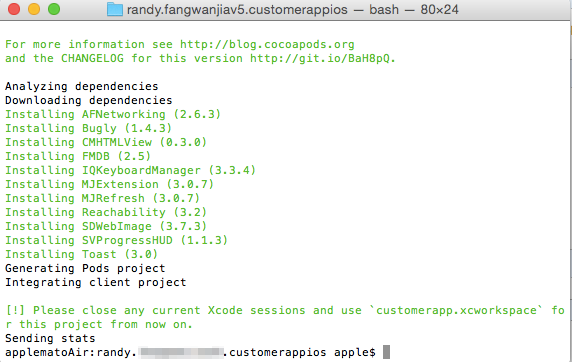The image size is (572, 362).
Task: Click the yellow minimize window button
Action: click(x=34, y=9)
